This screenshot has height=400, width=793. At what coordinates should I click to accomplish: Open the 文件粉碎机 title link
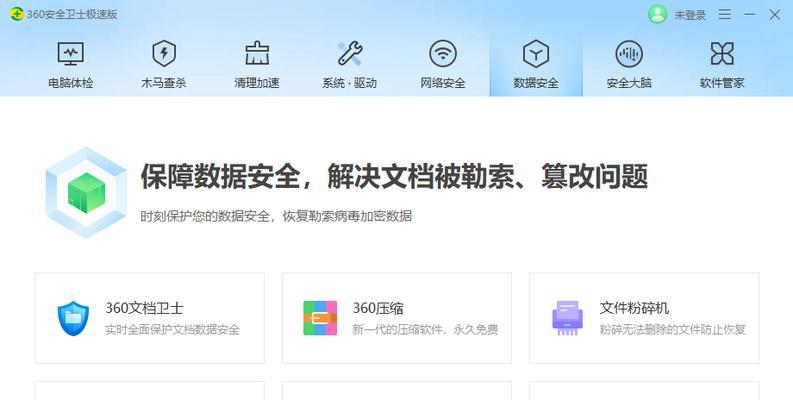634,308
